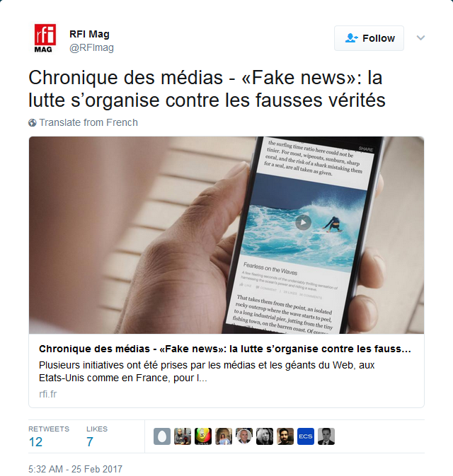Click the play button on surfing video

click(x=303, y=222)
